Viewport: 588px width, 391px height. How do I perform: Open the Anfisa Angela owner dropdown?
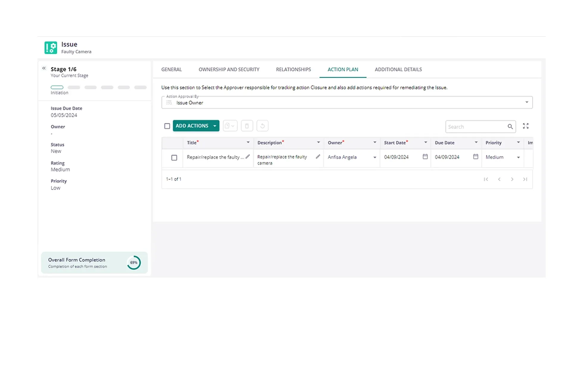(375, 158)
